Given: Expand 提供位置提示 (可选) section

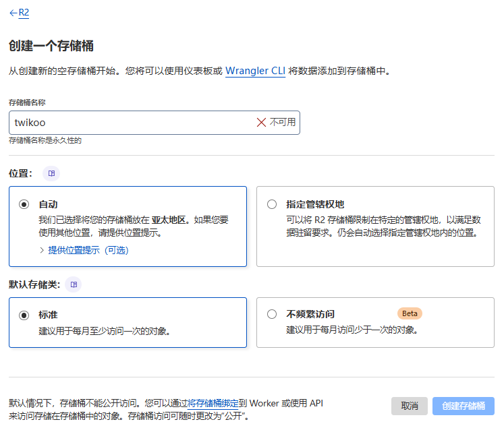Looking at the screenshot, I should (x=84, y=250).
